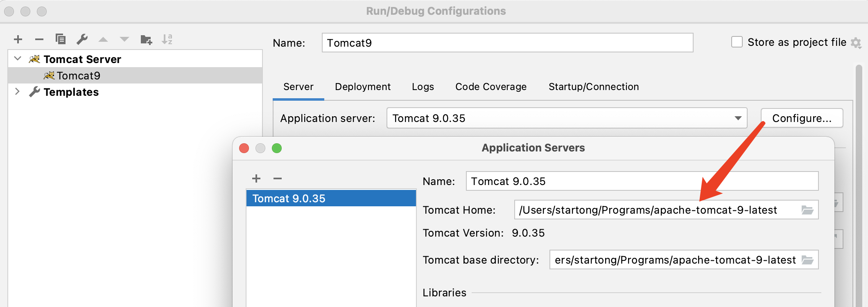
Task: Zoom the Application Servers dialog with green button
Action: pyautogui.click(x=277, y=148)
